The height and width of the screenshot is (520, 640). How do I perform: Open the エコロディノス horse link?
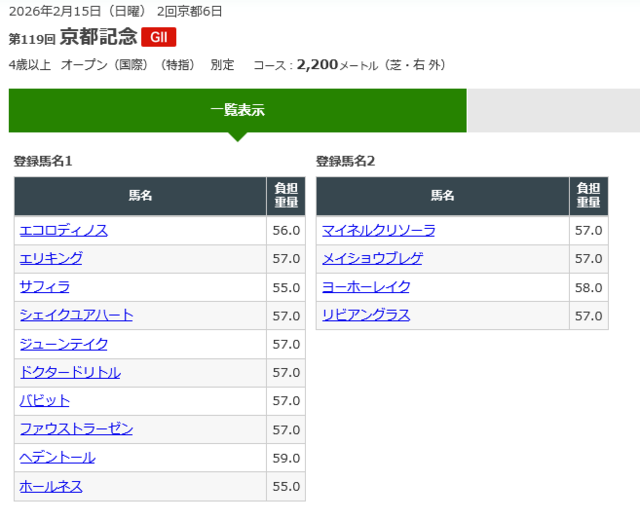[64, 230]
